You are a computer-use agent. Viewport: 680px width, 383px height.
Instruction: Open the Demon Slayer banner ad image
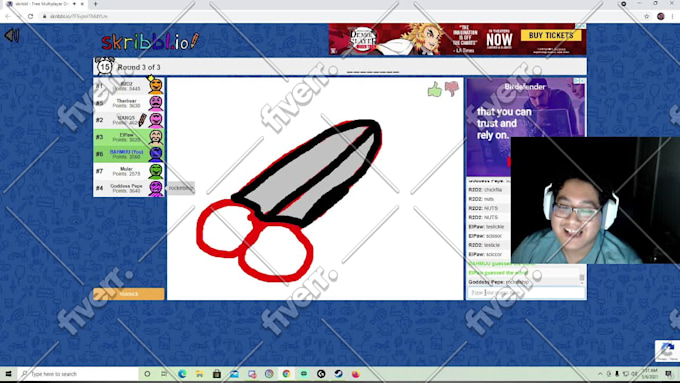pos(457,39)
